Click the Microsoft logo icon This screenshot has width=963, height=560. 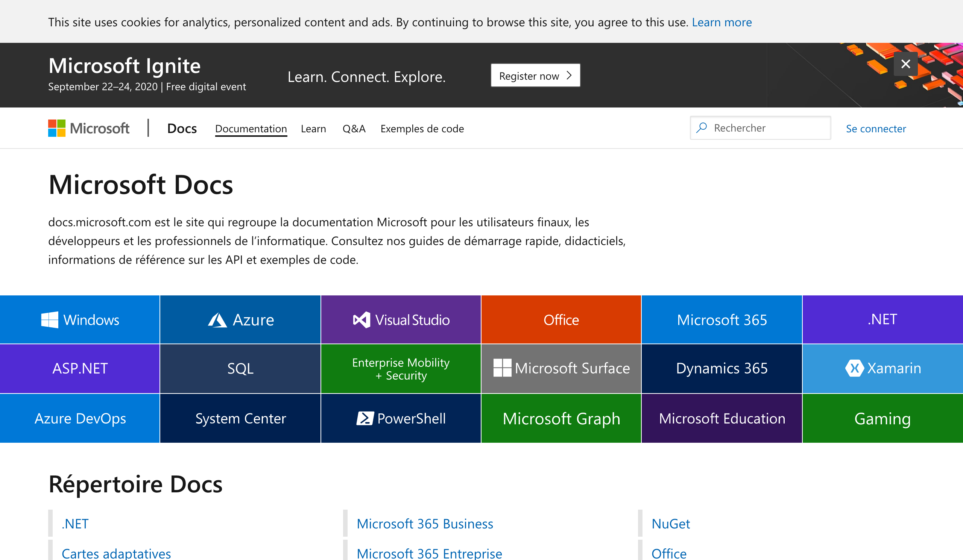click(56, 128)
